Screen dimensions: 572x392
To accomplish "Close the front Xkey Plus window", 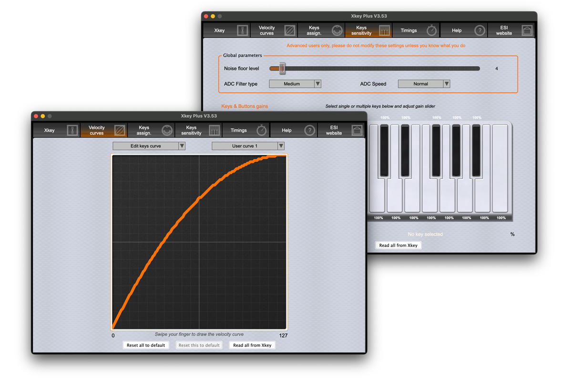I will (x=36, y=116).
